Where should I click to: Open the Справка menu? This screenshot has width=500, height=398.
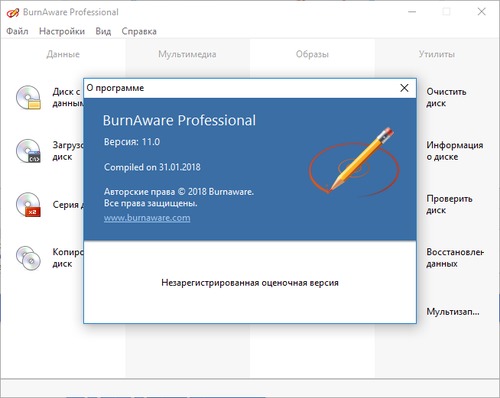coord(139,31)
